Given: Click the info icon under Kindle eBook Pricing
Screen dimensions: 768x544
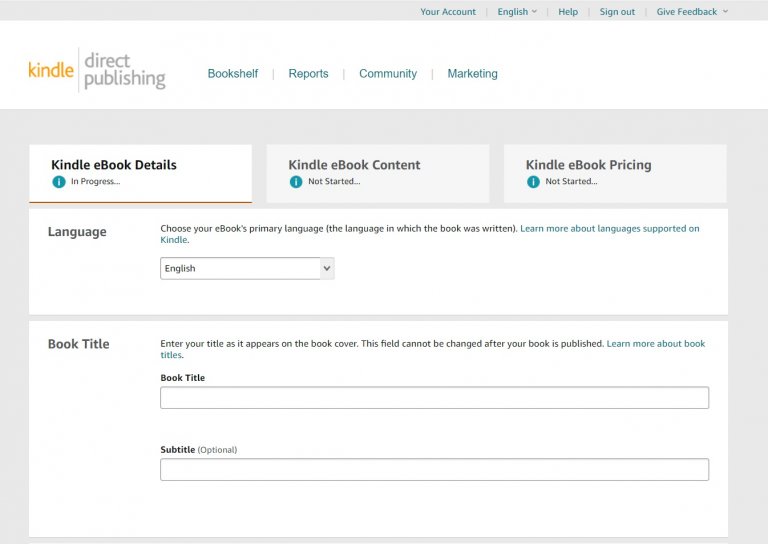Looking at the screenshot, I should tap(533, 182).
